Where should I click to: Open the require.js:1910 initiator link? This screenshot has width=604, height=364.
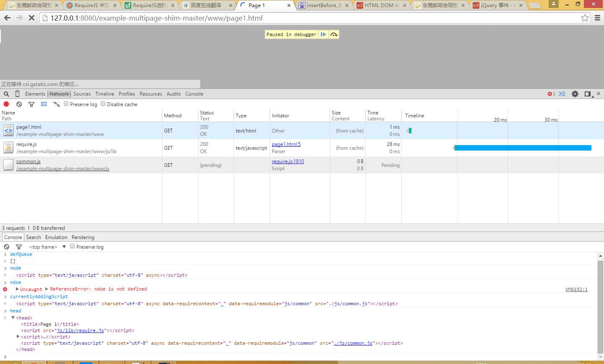[288, 161]
